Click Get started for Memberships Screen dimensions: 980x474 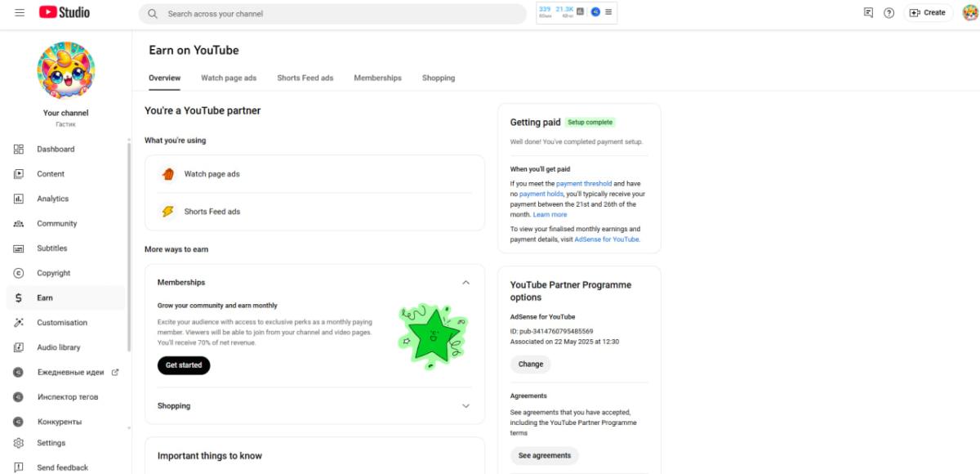click(184, 365)
